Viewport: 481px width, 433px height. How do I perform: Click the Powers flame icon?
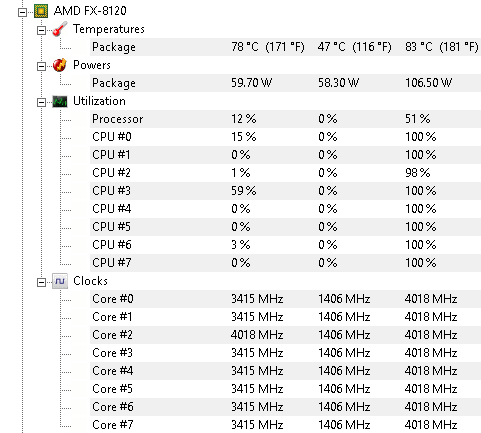[60, 65]
